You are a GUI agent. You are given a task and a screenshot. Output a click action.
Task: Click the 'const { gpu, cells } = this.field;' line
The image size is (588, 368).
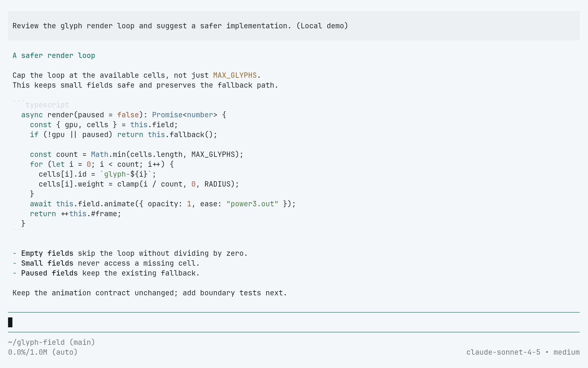pos(104,125)
